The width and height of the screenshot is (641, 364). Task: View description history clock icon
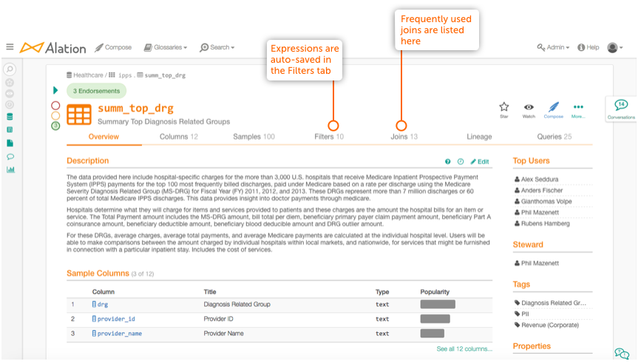point(461,162)
